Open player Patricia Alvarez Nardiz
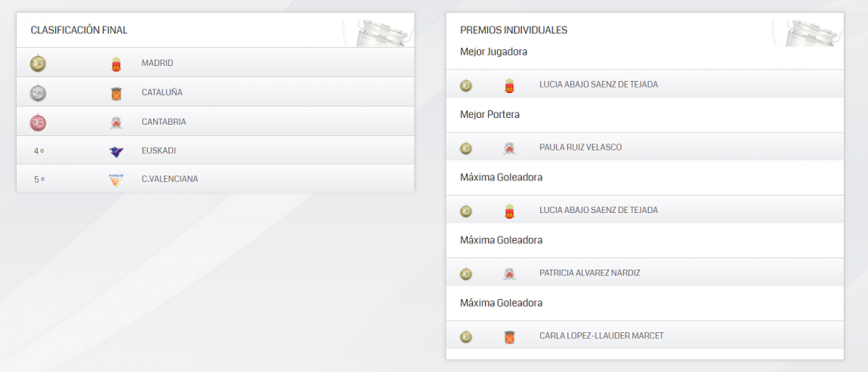Image resolution: width=868 pixels, height=372 pixels. 590,273
